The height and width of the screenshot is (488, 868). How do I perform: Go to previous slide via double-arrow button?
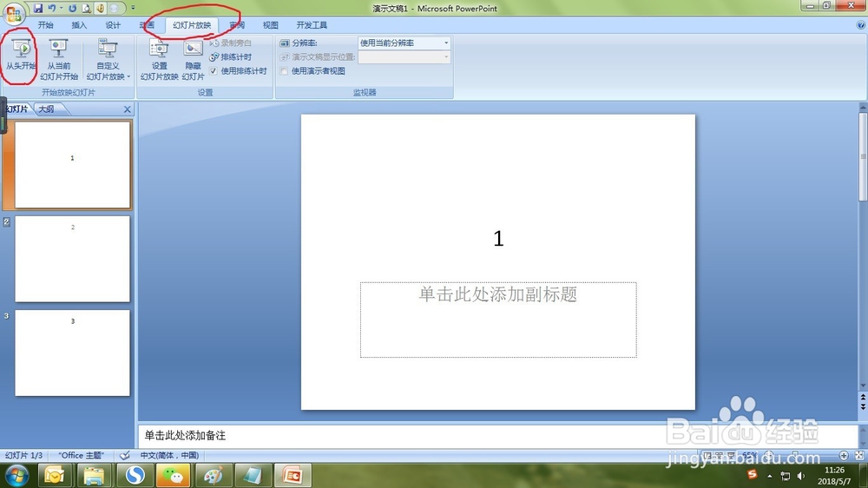click(863, 398)
